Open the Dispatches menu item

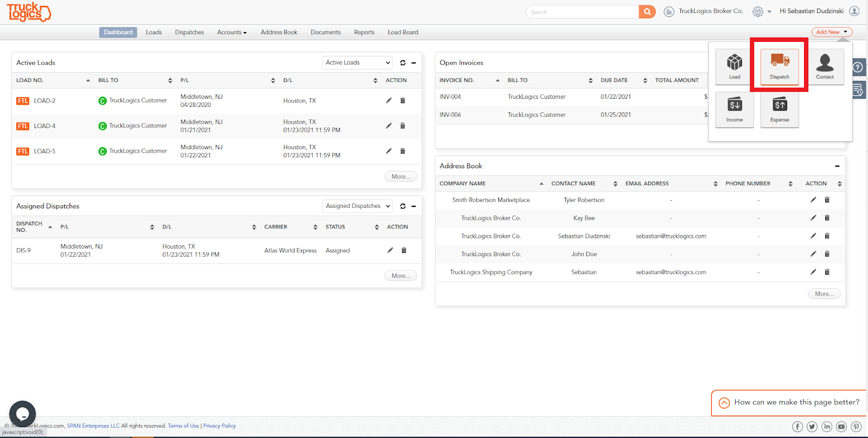coord(189,33)
